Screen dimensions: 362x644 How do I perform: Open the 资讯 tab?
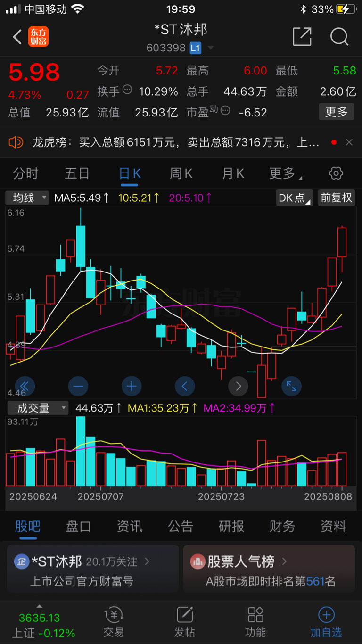(130, 526)
